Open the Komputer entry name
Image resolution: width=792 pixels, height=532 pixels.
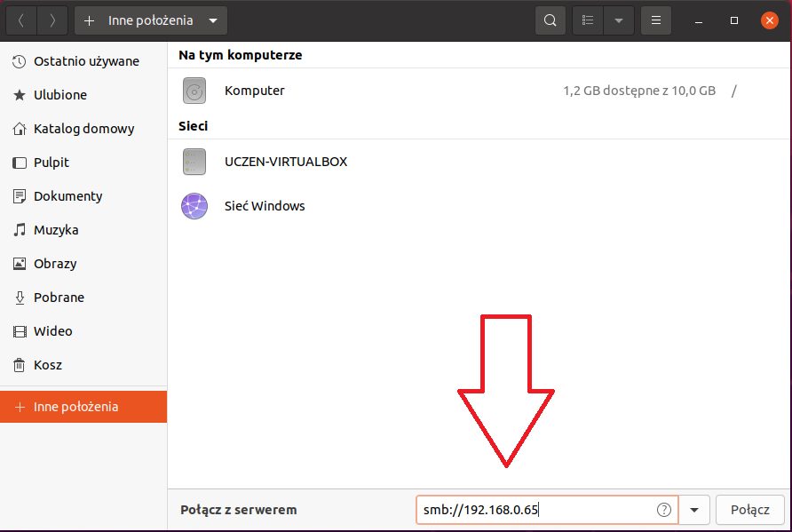(x=255, y=91)
